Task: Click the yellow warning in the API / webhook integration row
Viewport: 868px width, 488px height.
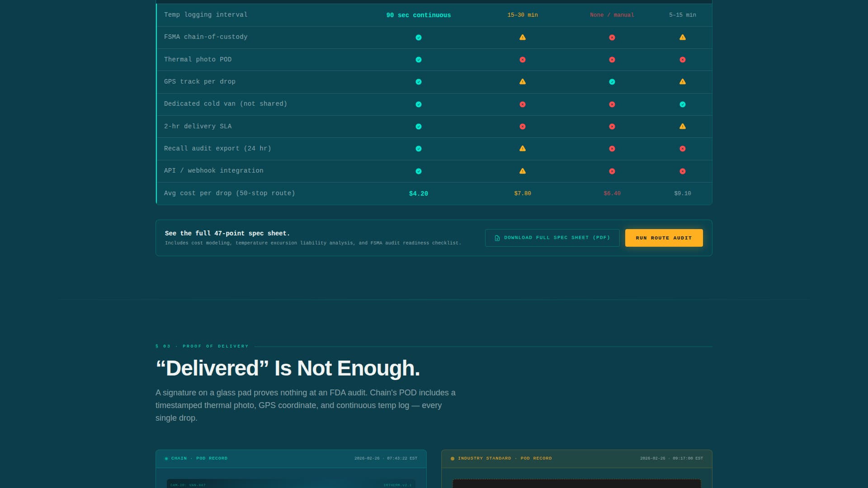Action: tap(522, 171)
